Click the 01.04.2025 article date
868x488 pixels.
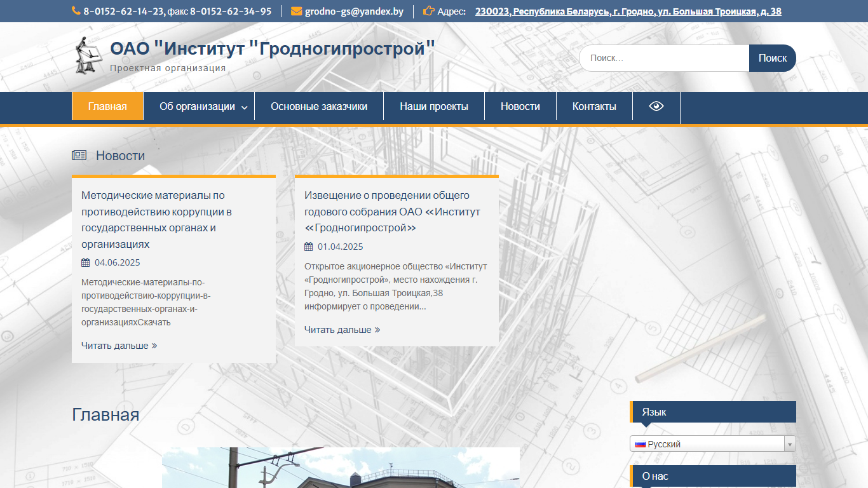341,247
